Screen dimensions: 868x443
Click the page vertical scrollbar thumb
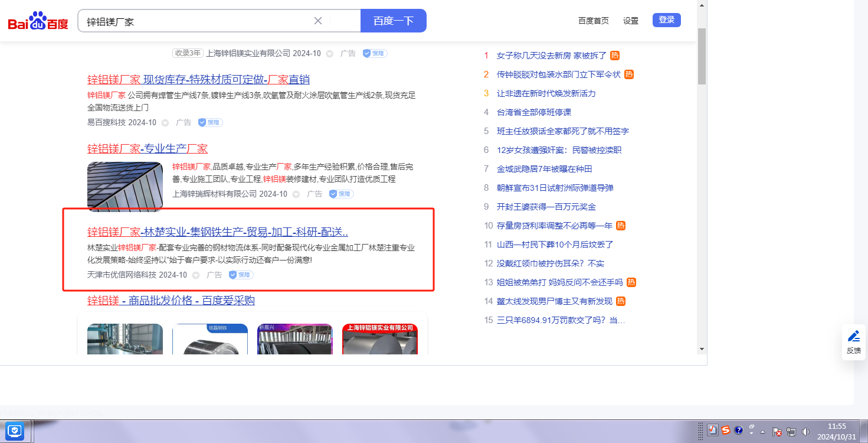(x=702, y=56)
